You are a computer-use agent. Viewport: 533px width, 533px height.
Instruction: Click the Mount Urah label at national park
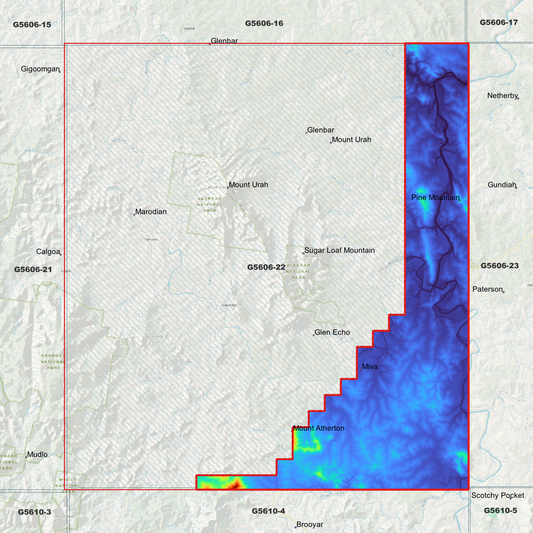[x=248, y=185]
